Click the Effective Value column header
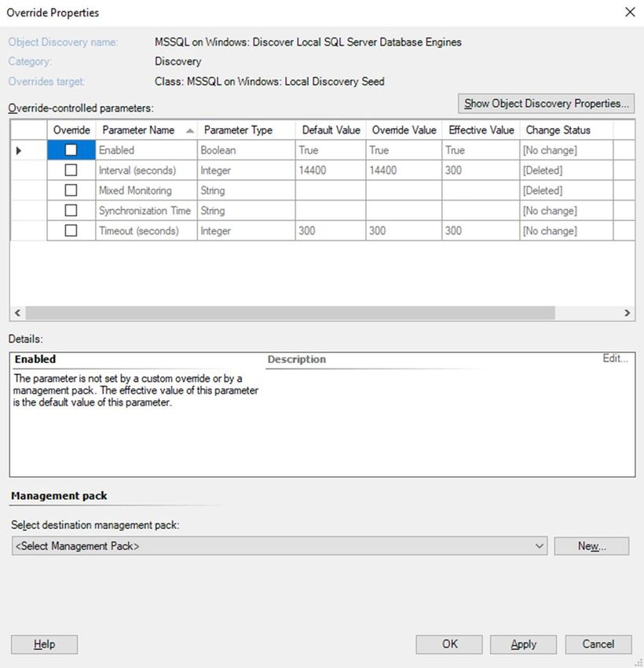The width and height of the screenshot is (644, 668). click(481, 130)
